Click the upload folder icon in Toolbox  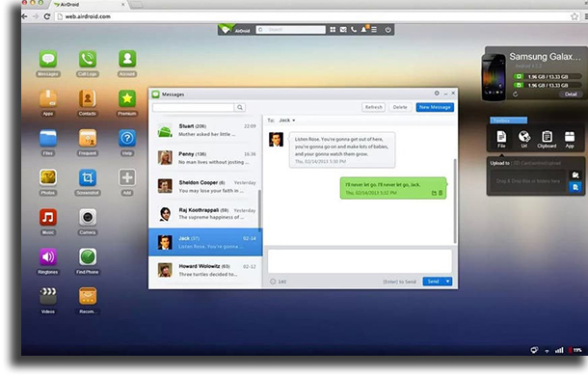tap(575, 175)
